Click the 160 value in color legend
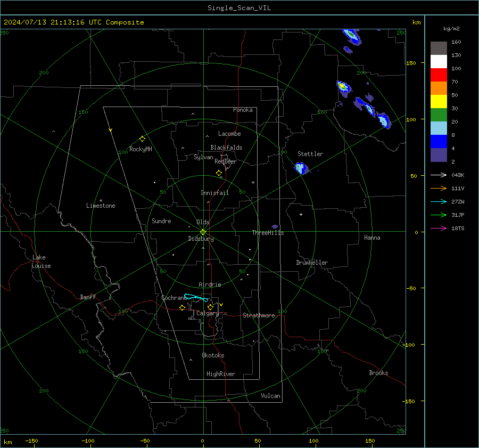Image resolution: width=479 pixels, height=448 pixels. (x=456, y=42)
